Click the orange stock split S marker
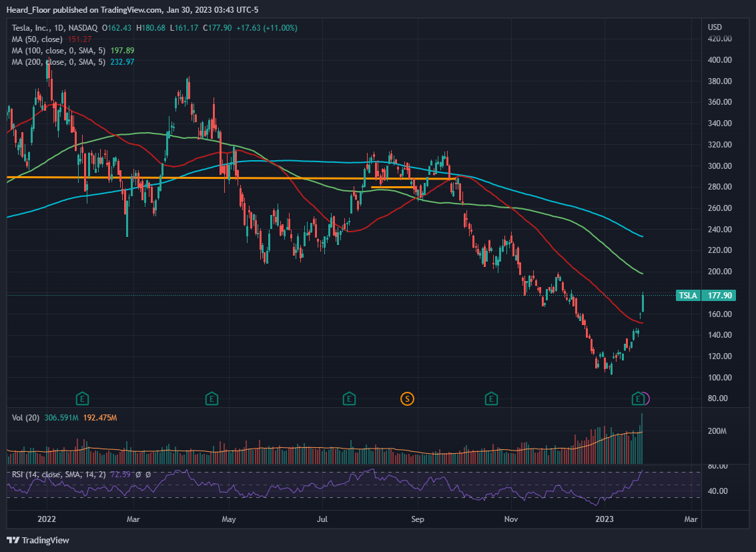 coord(408,398)
